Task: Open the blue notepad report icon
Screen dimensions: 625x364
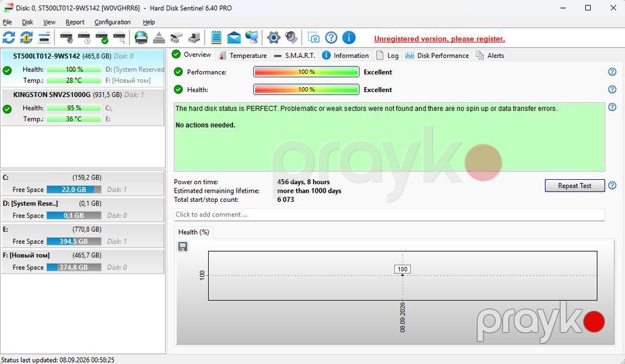Action: tap(216, 37)
